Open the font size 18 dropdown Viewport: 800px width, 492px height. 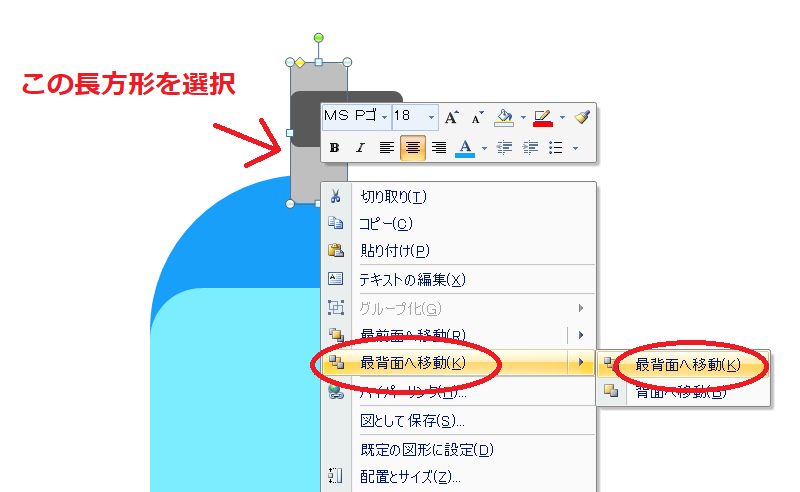tap(431, 118)
